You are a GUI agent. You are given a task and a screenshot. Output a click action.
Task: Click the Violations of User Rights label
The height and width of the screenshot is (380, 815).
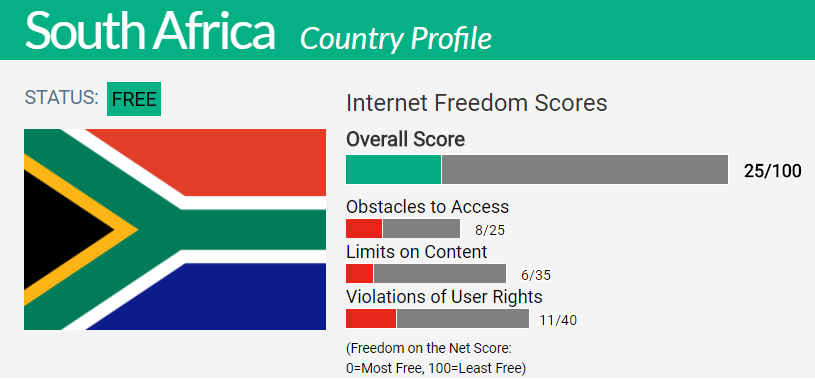(444, 297)
